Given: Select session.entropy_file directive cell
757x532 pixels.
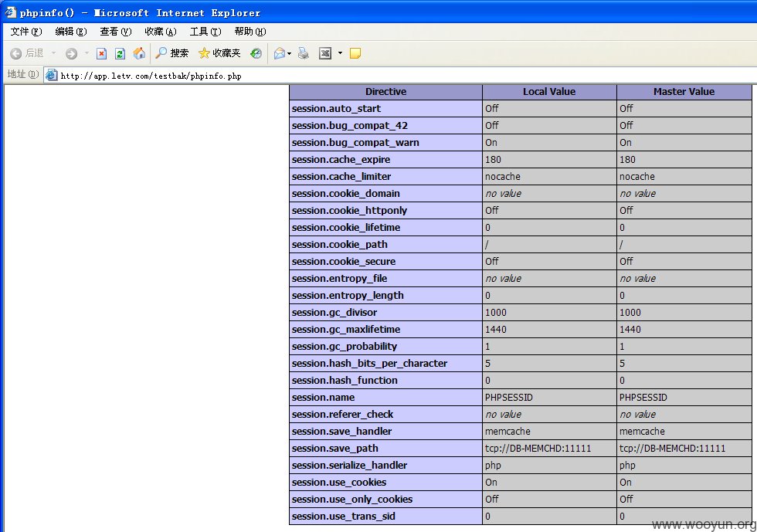Looking at the screenshot, I should (x=385, y=279).
